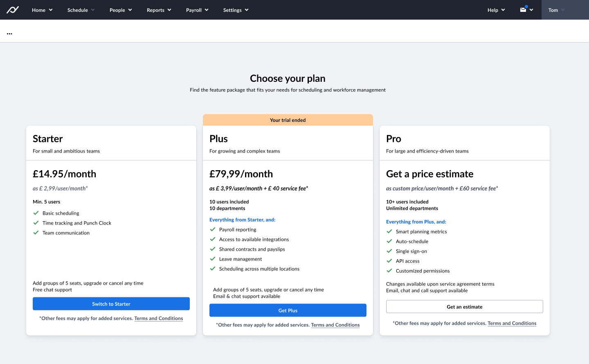Viewport: 589px width, 364px height.
Task: Click checkmark icon beside Auto-schedule
Action: point(389,241)
